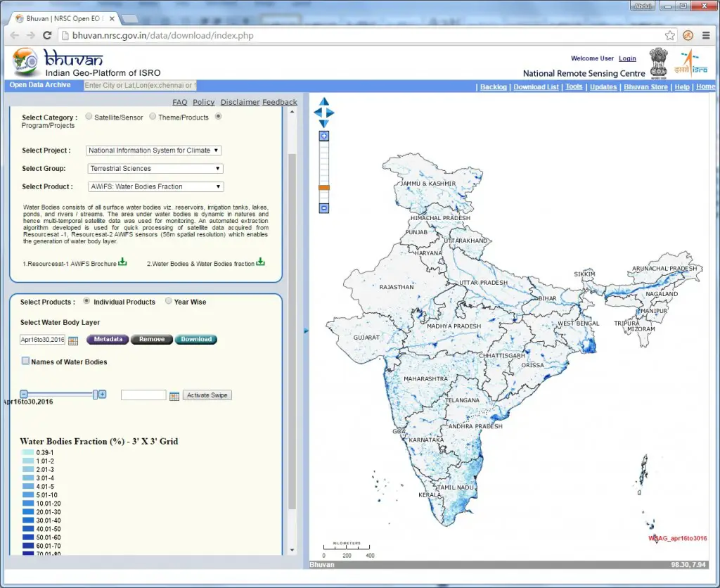
Task: Open calendar next to the swipe date field
Action: [174, 396]
